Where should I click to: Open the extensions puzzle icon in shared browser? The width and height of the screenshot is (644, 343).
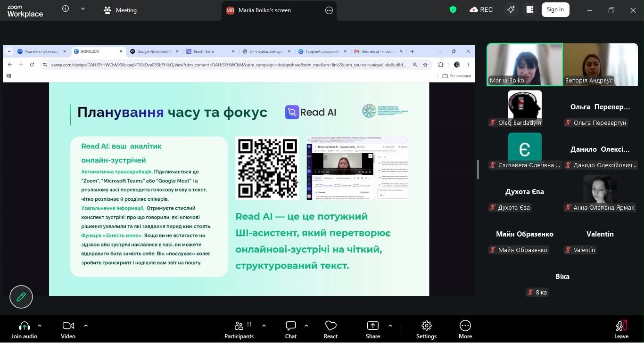[441, 65]
